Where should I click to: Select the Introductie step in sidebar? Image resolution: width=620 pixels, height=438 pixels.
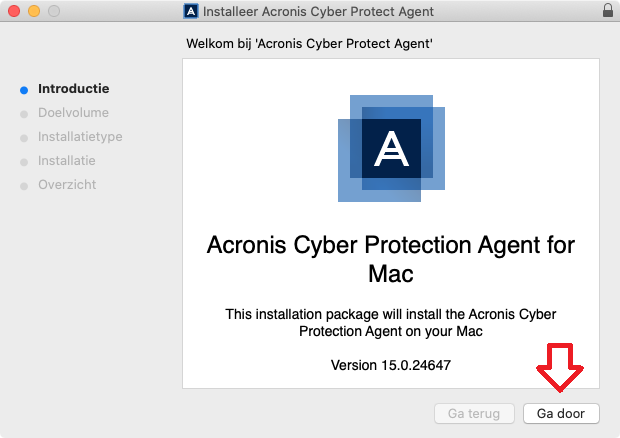pos(74,89)
